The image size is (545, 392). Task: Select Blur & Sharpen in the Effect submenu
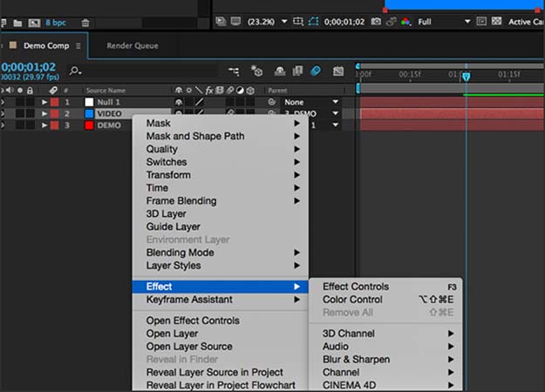[356, 359]
